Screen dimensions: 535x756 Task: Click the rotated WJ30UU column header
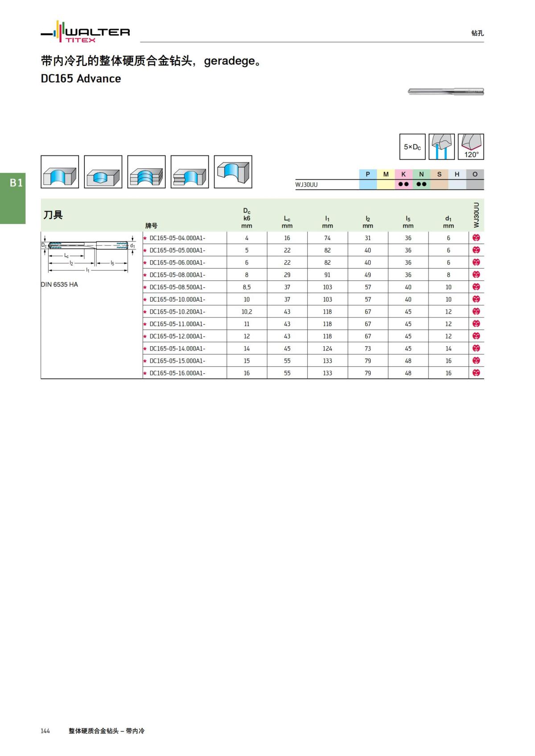pyautogui.click(x=476, y=215)
